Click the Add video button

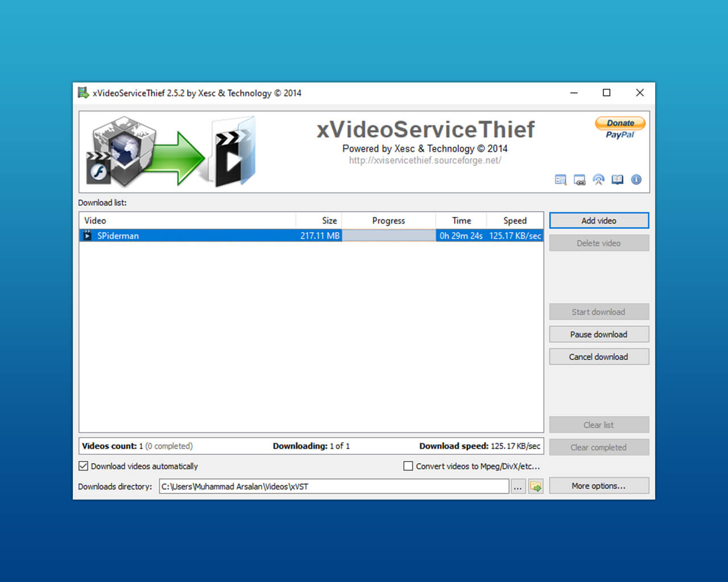(599, 221)
